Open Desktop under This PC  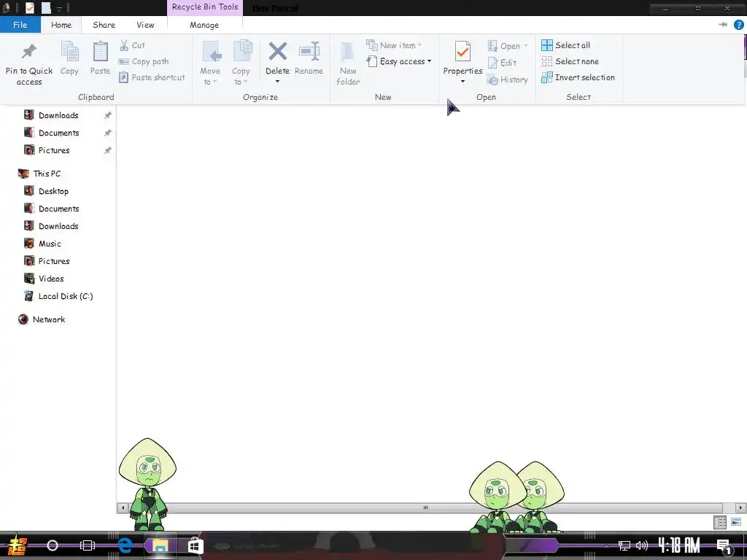(x=53, y=192)
